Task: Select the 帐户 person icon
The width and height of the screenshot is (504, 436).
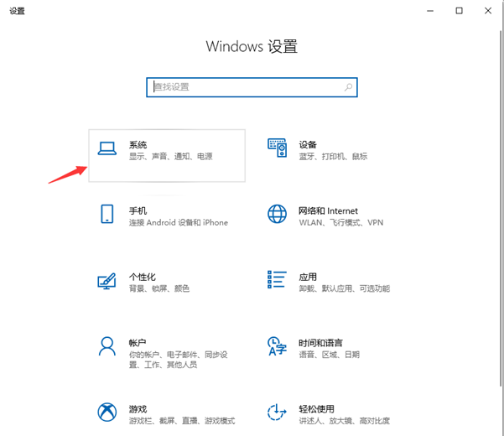Action: pos(107,346)
